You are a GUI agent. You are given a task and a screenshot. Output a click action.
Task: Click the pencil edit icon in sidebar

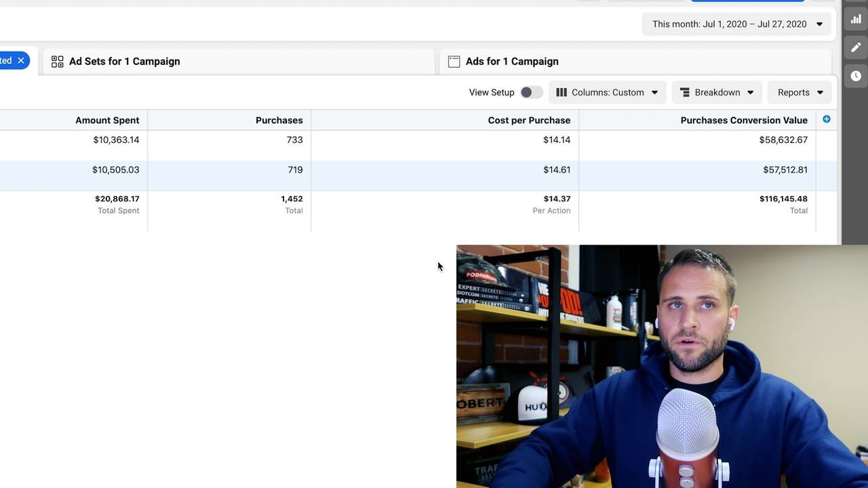pos(856,47)
